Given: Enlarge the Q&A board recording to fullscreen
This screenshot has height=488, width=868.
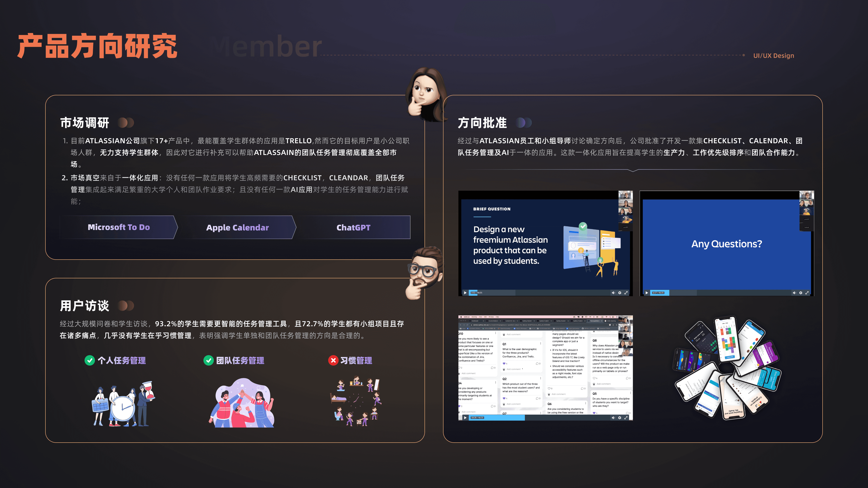Looking at the screenshot, I should [626, 418].
